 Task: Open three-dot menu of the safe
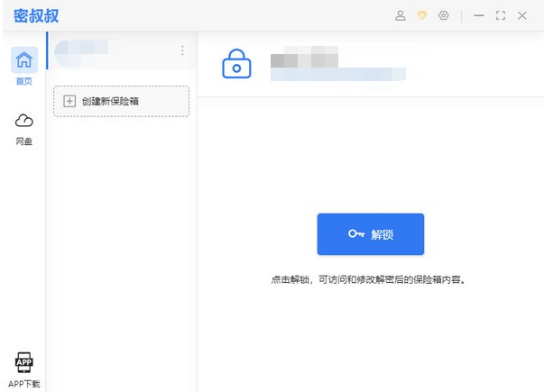(x=182, y=50)
